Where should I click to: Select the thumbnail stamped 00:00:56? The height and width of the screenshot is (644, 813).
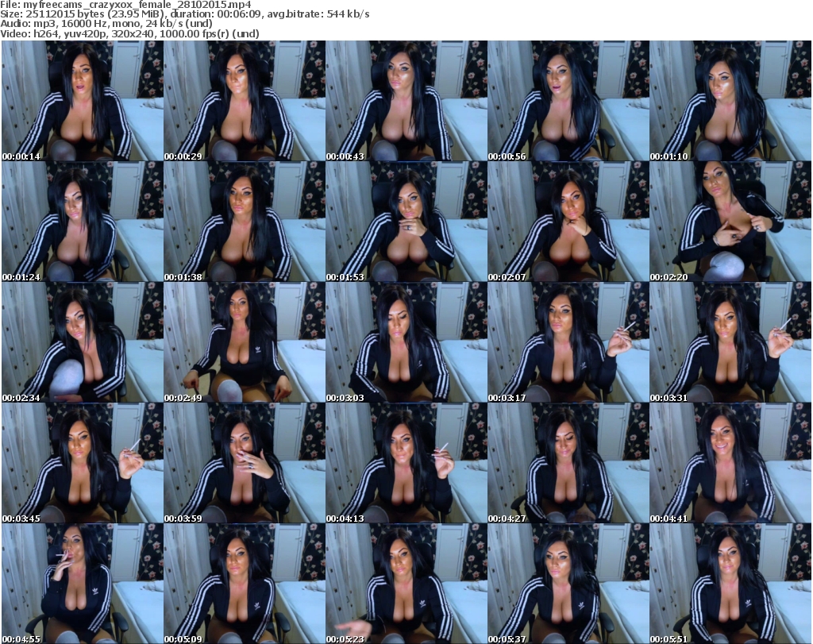tap(568, 101)
